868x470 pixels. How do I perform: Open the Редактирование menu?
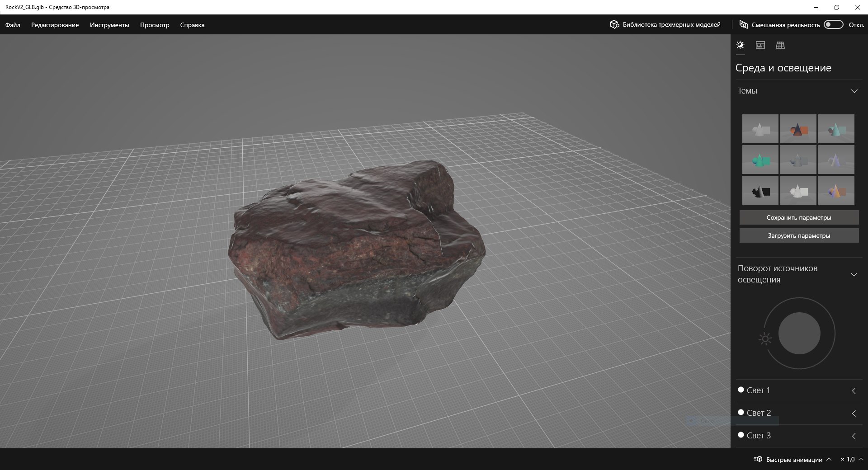(55, 25)
